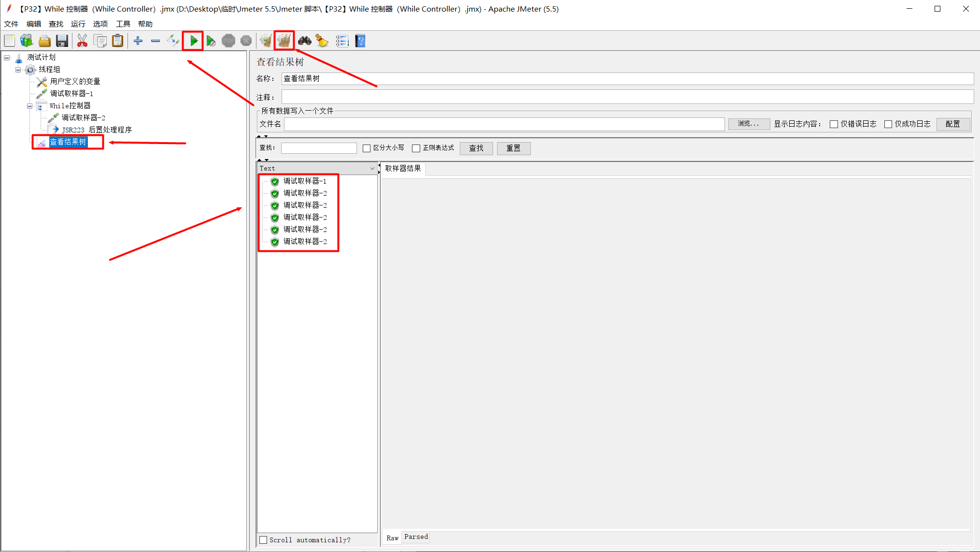Cut the selected element with scissors icon
Viewport: 980px width, 552px height.
[x=82, y=41]
